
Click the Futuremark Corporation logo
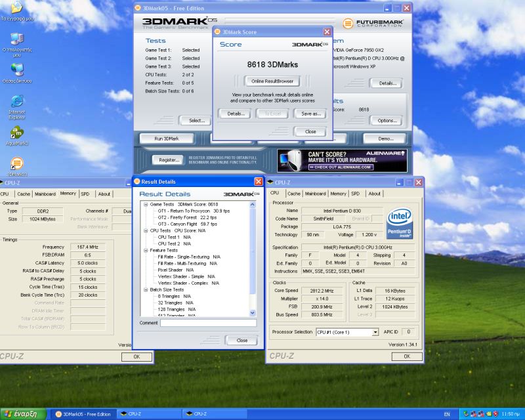373,23
